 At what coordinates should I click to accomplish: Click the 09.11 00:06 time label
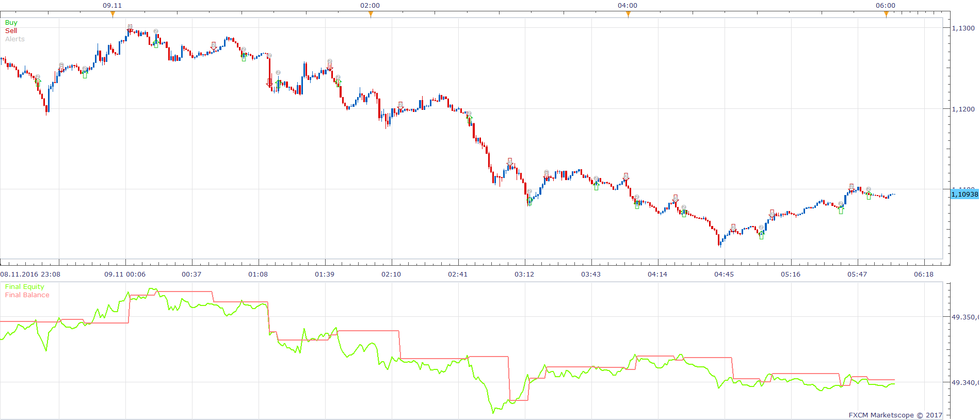[125, 274]
